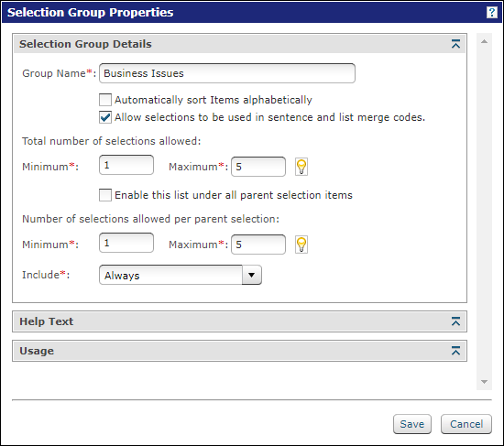This screenshot has height=446, width=504.
Task: Enable this list under all parent items
Action: click(x=105, y=195)
